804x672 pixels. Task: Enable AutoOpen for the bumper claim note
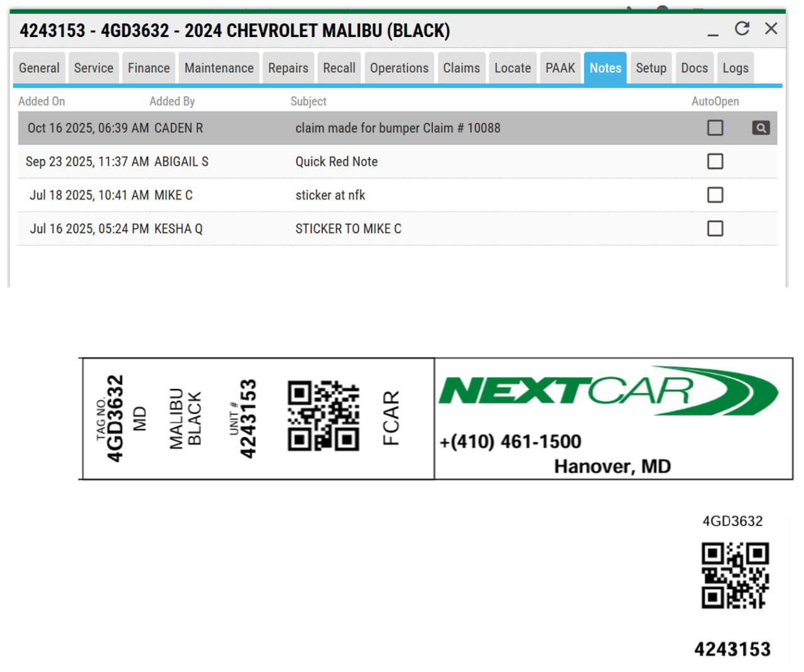[x=715, y=128]
